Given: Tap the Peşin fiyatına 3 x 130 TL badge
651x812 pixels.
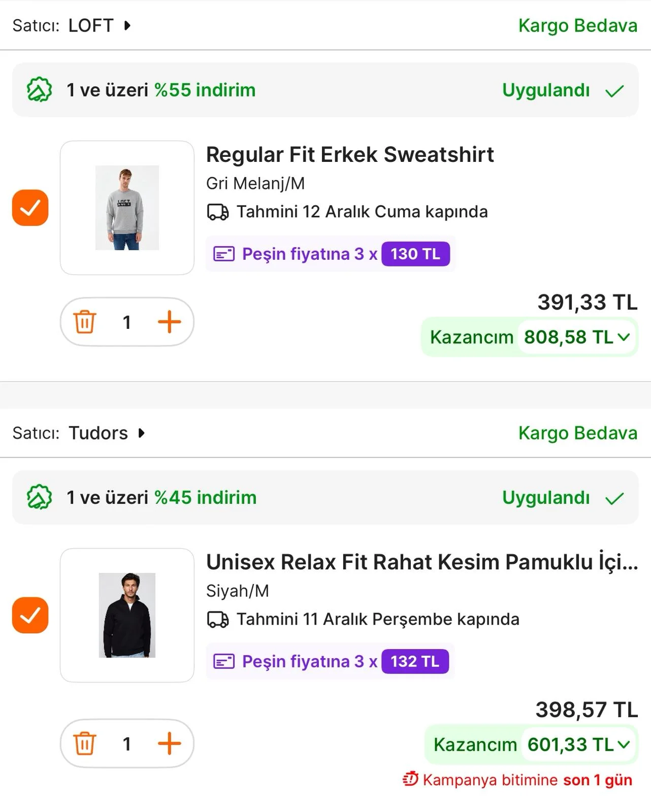Looking at the screenshot, I should point(330,254).
